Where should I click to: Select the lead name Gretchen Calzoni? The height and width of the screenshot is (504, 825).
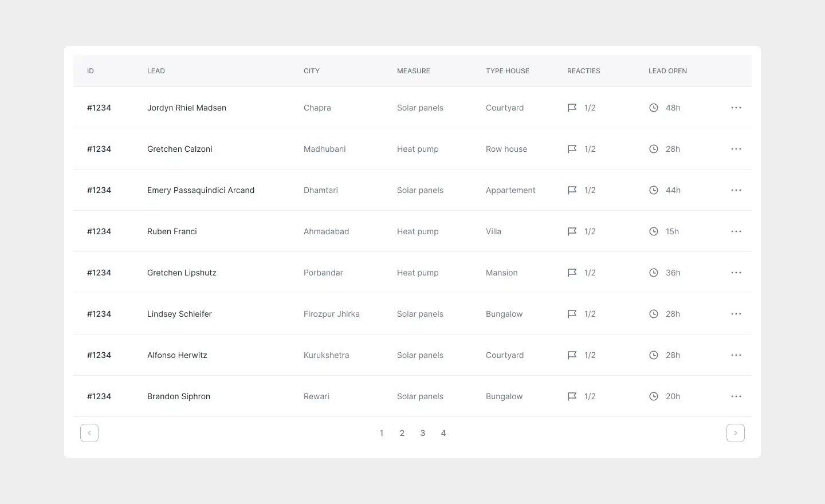coord(180,149)
